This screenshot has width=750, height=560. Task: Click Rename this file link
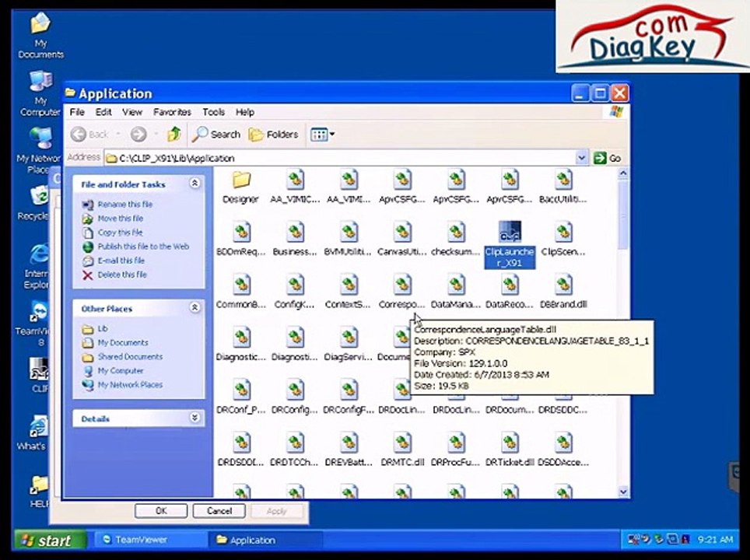pyautogui.click(x=124, y=205)
